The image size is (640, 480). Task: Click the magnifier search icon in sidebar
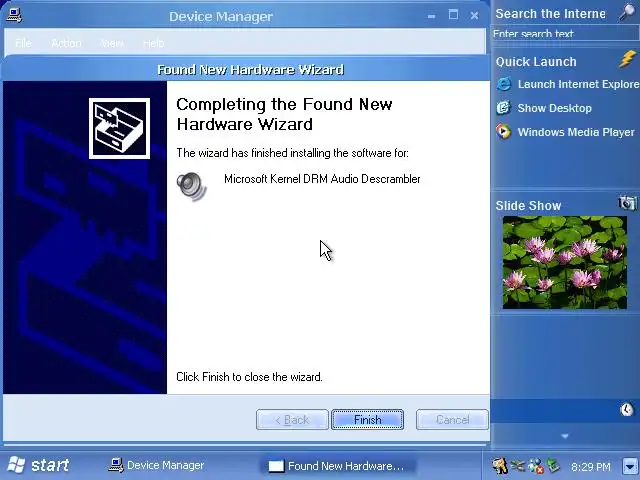[627, 12]
